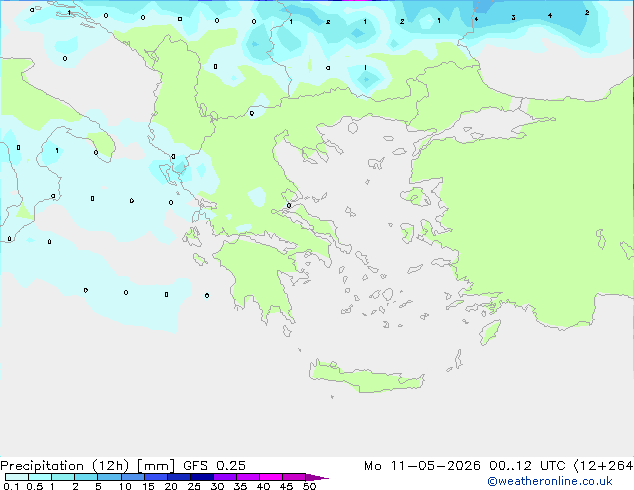The height and width of the screenshot is (490, 634).
Task: Pick the 45–50 mm legend color swatch
Action: tap(294, 477)
